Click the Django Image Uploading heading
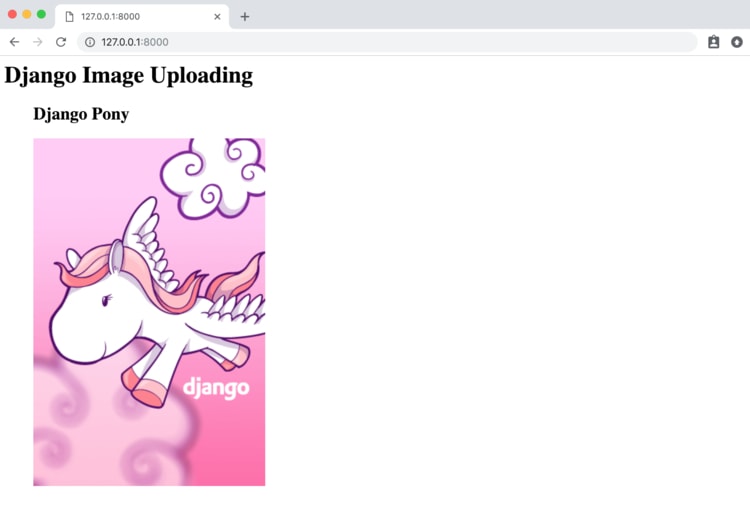The image size is (750, 515). 129,76
